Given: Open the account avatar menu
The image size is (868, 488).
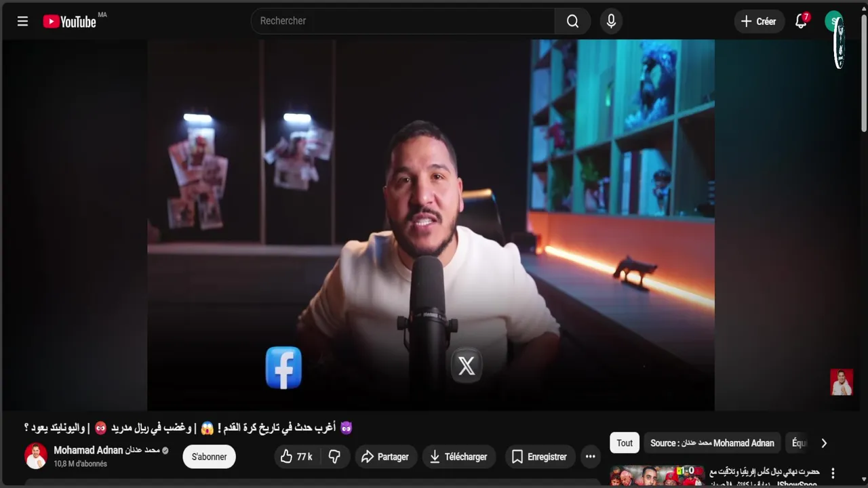Looking at the screenshot, I should (833, 21).
